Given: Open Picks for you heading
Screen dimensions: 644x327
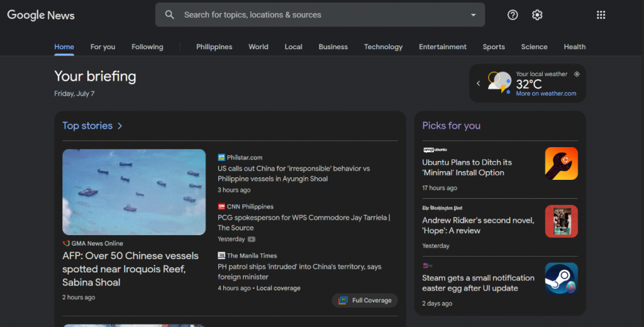Looking at the screenshot, I should [x=452, y=126].
